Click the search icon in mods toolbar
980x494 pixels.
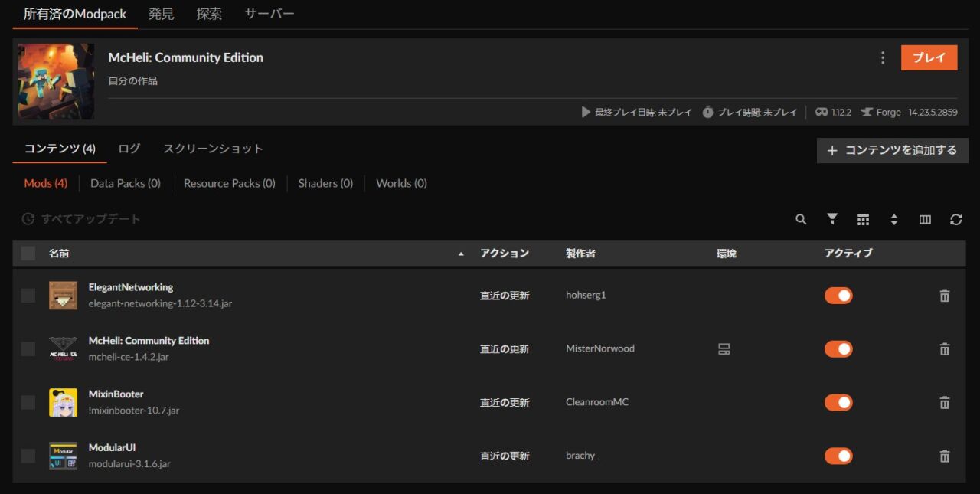(801, 219)
